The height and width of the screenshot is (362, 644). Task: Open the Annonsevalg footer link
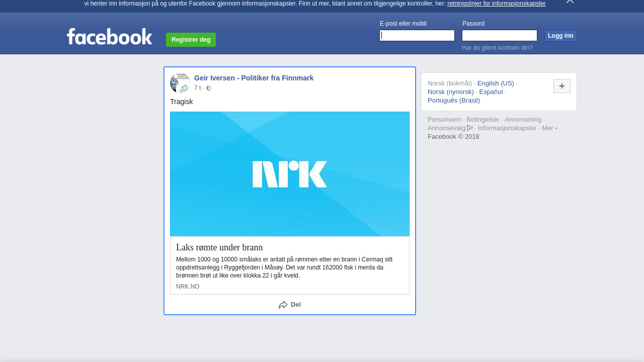447,128
